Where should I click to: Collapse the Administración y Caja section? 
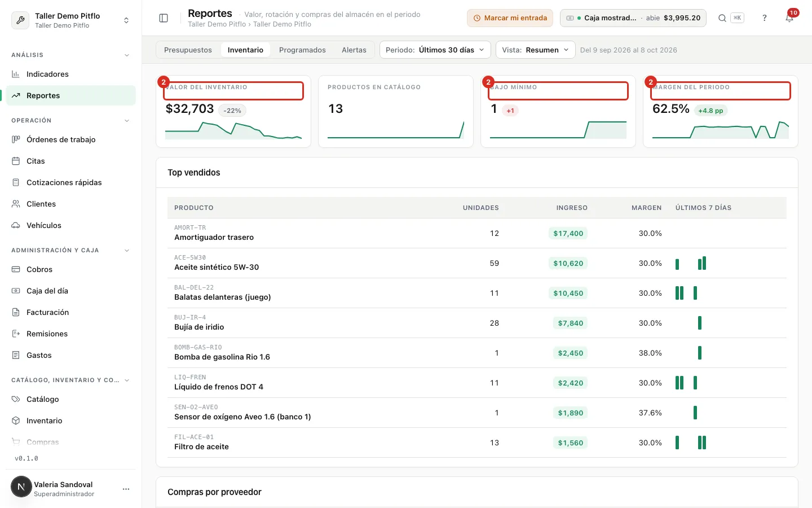127,251
